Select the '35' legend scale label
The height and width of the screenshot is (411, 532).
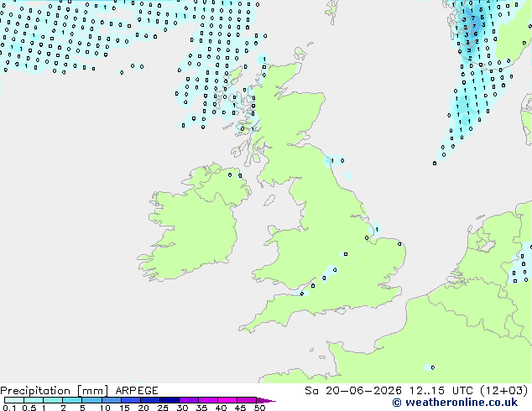[201, 408]
